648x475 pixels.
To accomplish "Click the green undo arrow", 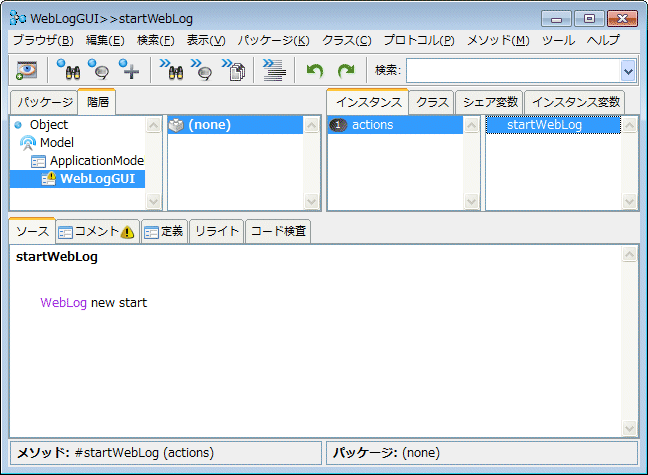I will point(315,70).
